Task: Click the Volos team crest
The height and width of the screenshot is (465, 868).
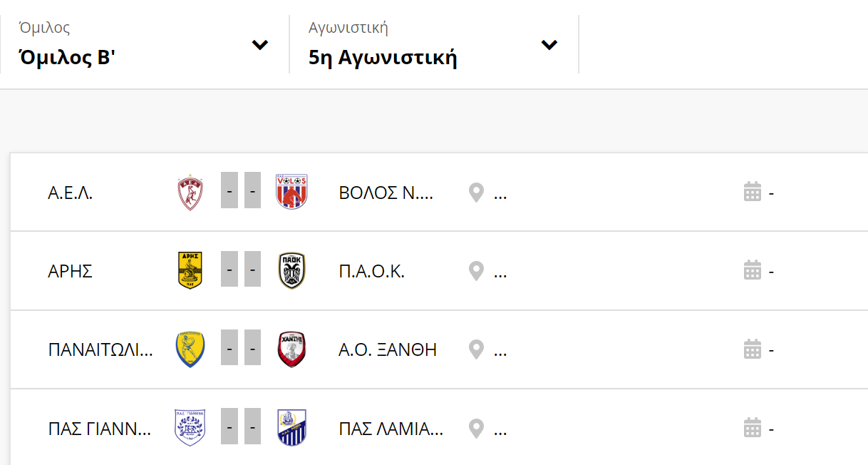Action: (291, 192)
